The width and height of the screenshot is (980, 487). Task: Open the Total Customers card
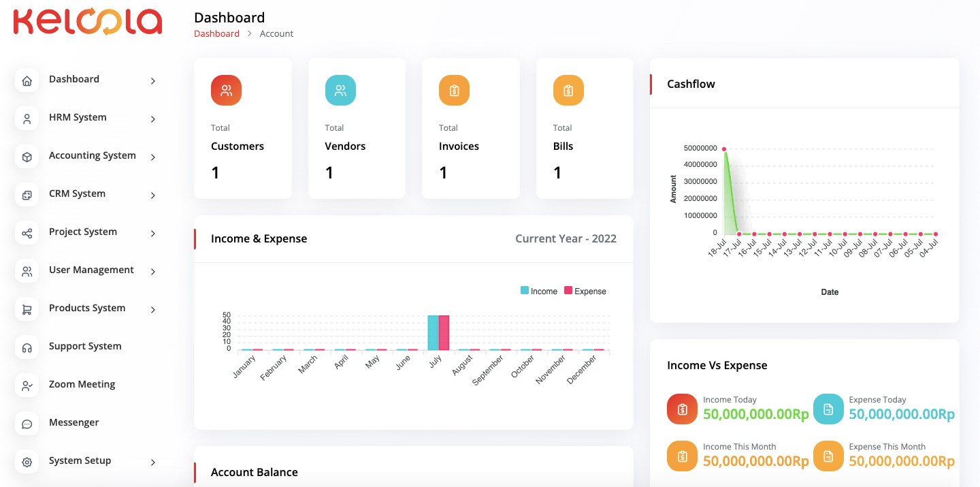coord(242,128)
